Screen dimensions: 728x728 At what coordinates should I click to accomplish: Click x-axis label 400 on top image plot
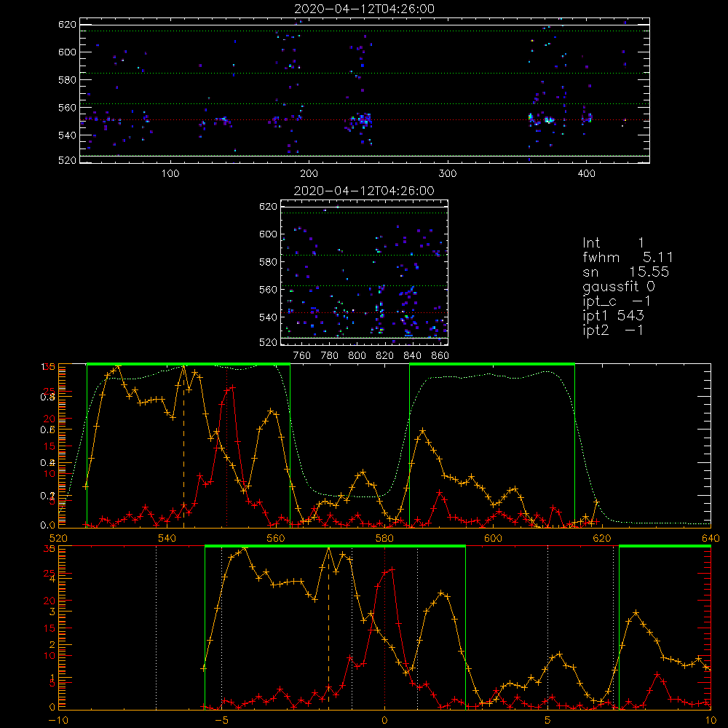click(586, 174)
